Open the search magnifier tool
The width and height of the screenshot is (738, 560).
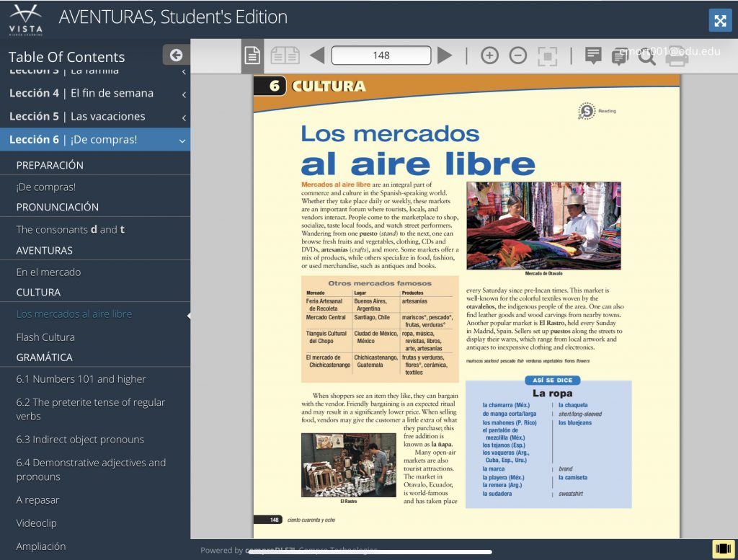point(647,56)
